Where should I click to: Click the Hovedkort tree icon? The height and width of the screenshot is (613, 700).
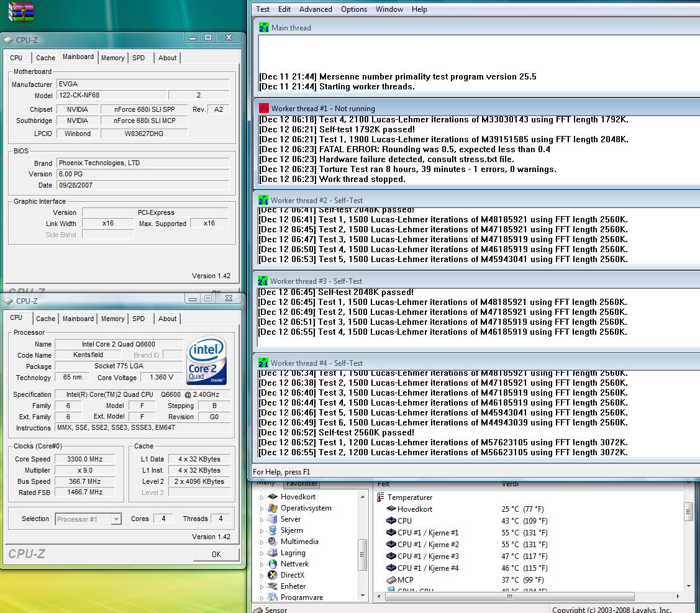(x=272, y=496)
